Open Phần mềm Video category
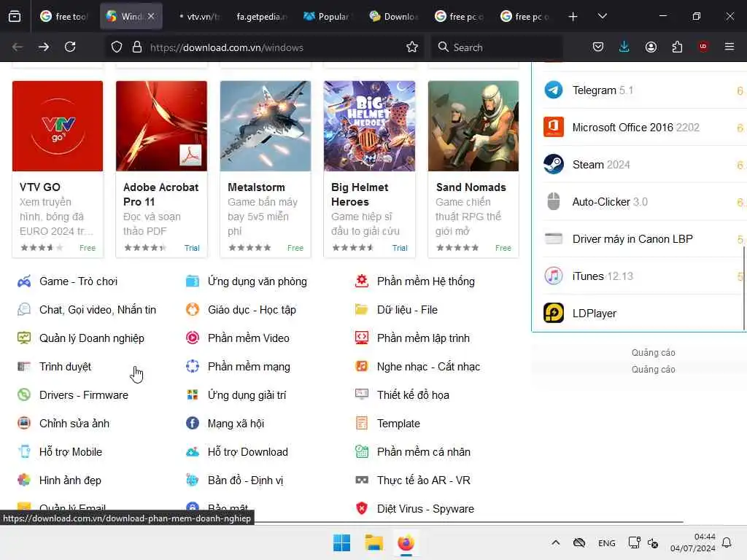 (249, 338)
